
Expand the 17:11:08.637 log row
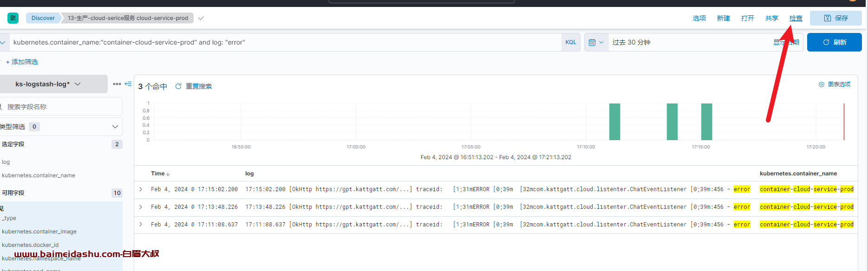pos(141,225)
